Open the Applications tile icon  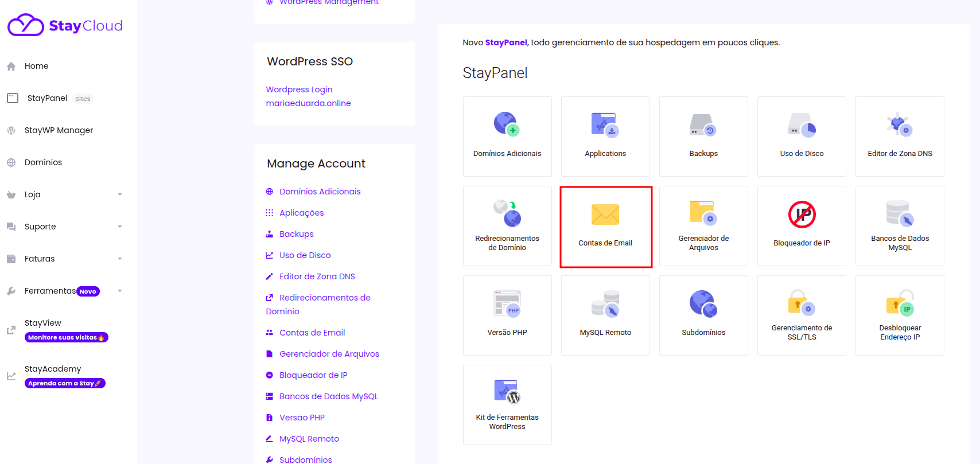pyautogui.click(x=605, y=124)
